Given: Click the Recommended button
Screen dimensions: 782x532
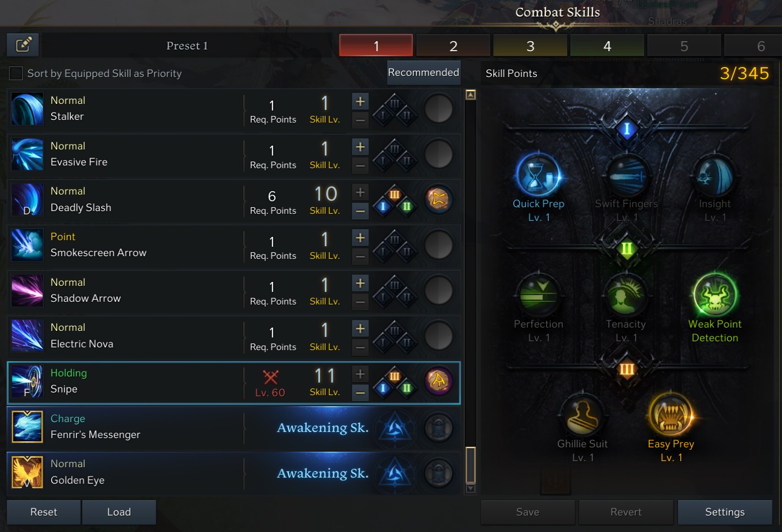Looking at the screenshot, I should click(423, 73).
